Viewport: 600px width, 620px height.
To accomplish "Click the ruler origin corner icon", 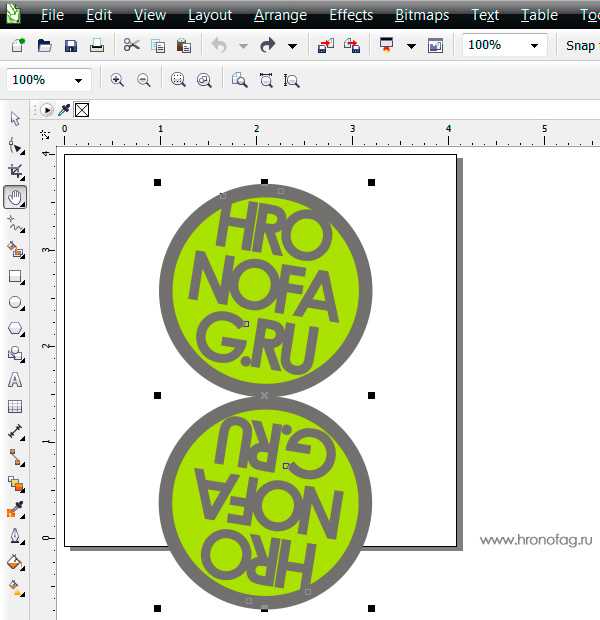I will tap(45, 135).
